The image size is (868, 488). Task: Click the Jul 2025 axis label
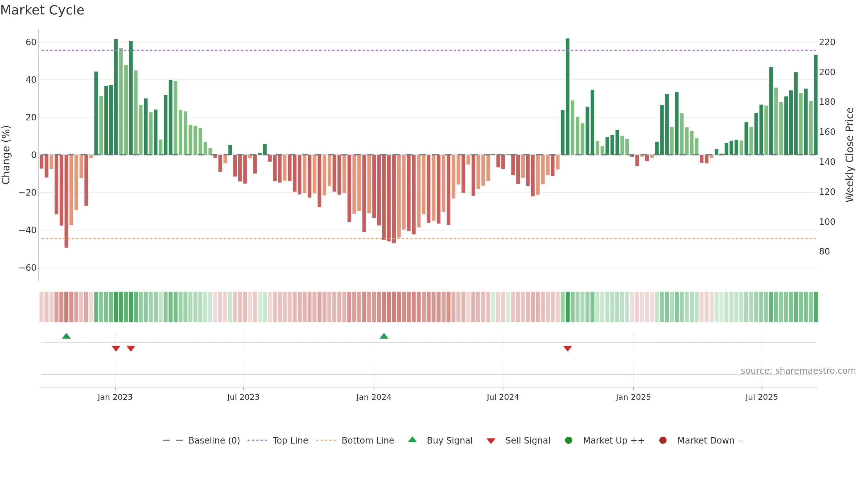762,397
